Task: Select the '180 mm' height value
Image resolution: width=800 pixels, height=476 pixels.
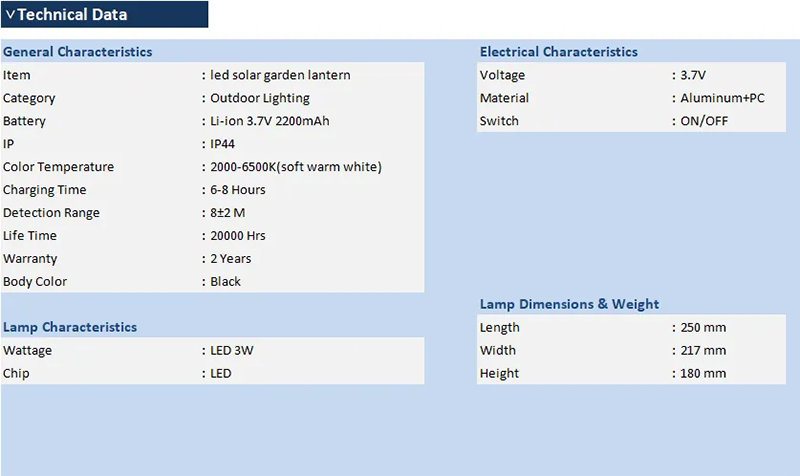Action: [703, 373]
